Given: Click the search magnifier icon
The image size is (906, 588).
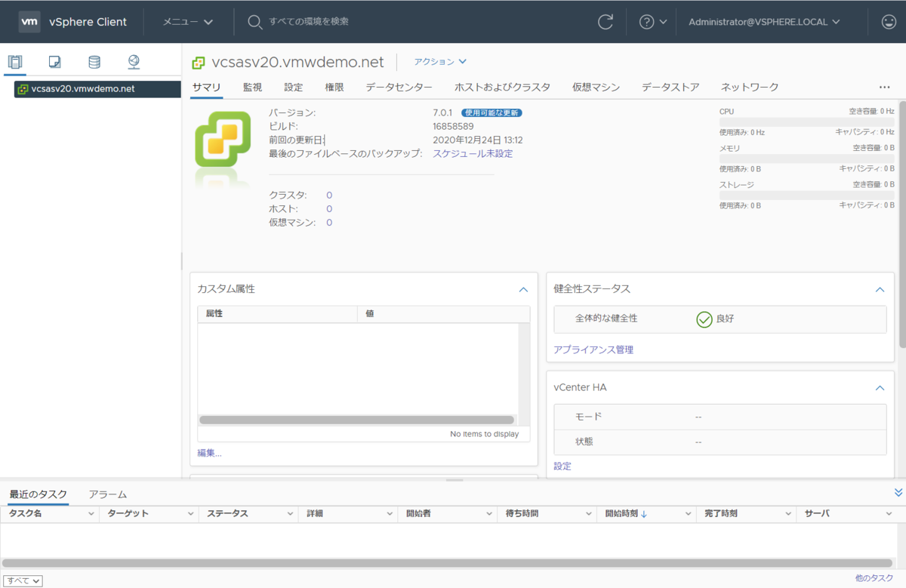Looking at the screenshot, I should [255, 22].
